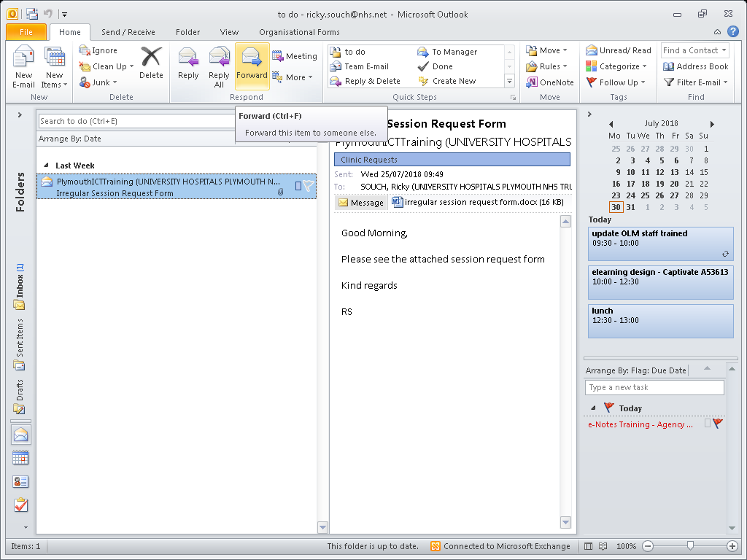
Task: Open the Clean Up dropdown
Action: 107,66
